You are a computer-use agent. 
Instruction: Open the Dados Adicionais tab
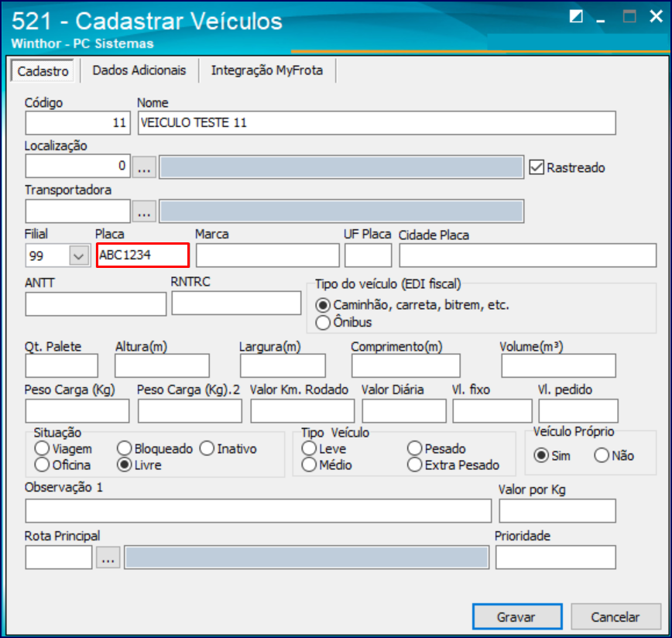(139, 70)
